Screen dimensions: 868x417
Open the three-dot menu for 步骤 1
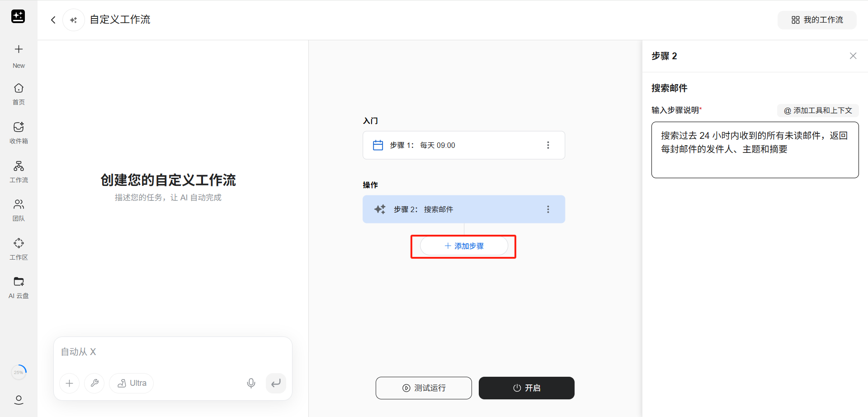pos(548,145)
